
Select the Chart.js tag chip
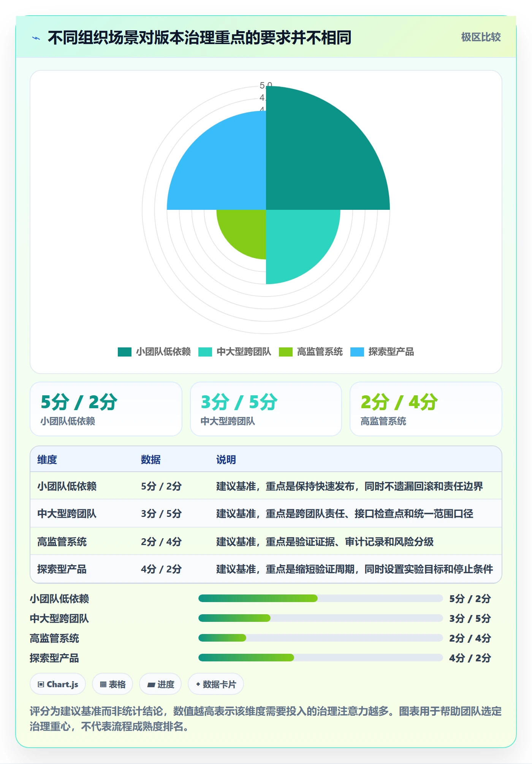click(x=58, y=684)
